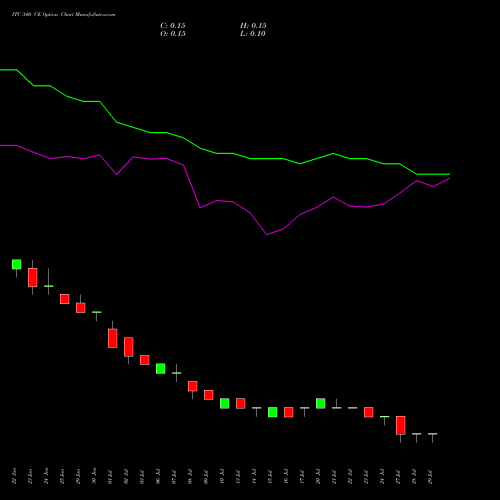
Task: Click the red candlestick for 02 Jul
Action: click(x=129, y=347)
